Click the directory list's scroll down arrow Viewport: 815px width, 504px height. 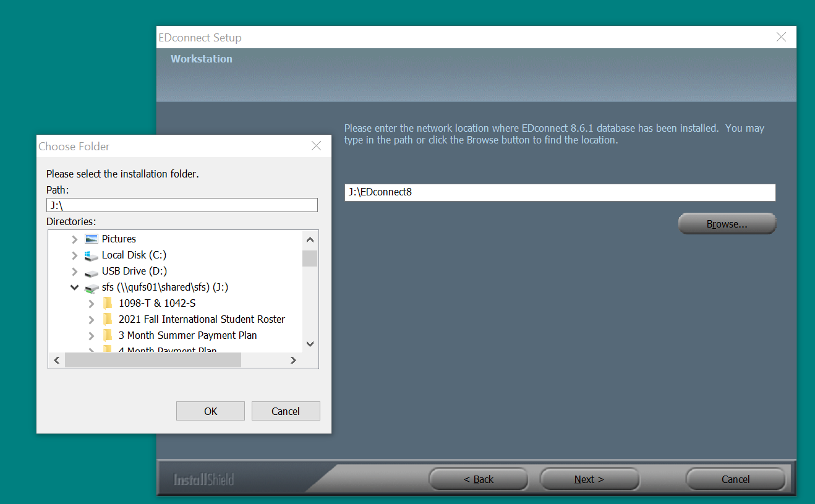pyautogui.click(x=310, y=344)
